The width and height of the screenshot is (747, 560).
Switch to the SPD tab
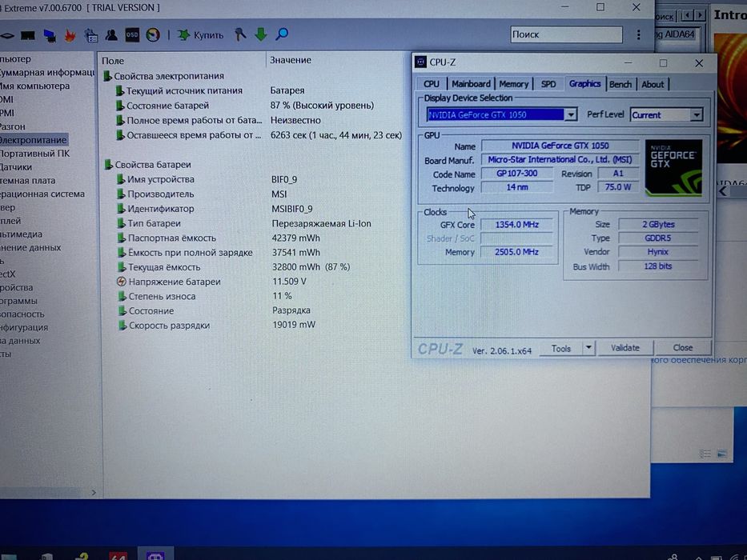coord(548,84)
